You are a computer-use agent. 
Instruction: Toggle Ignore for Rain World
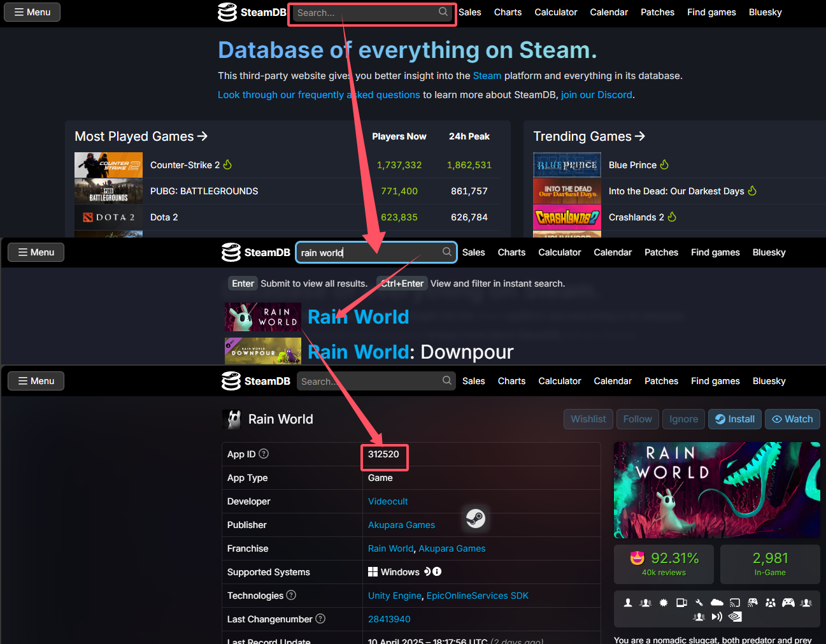pos(683,419)
